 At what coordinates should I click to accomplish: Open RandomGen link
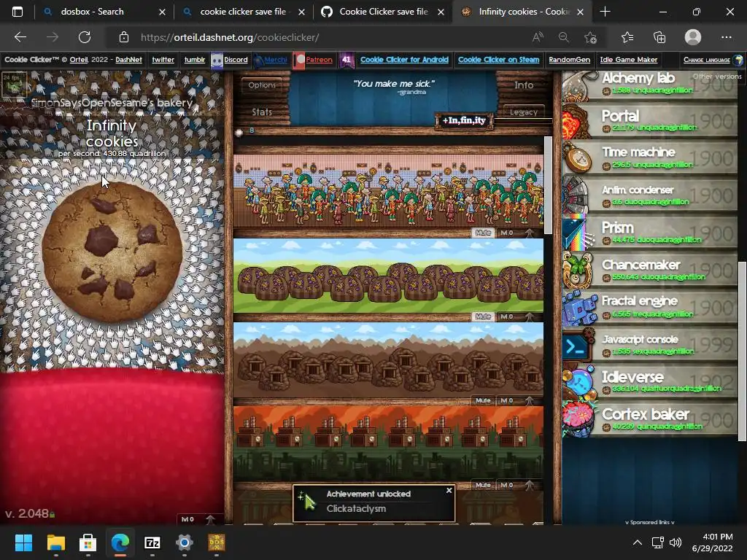(569, 60)
